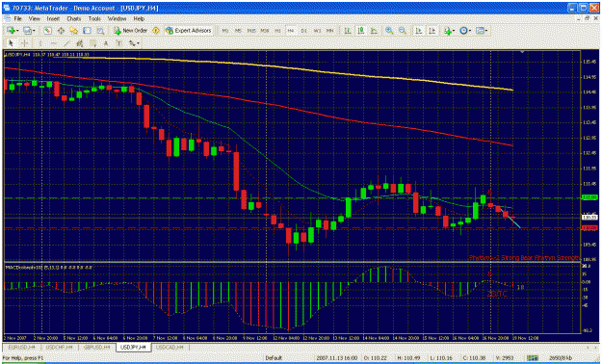Image resolution: width=602 pixels, height=364 pixels.
Task: Open the Periods clock icon
Action: pyautogui.click(x=464, y=31)
